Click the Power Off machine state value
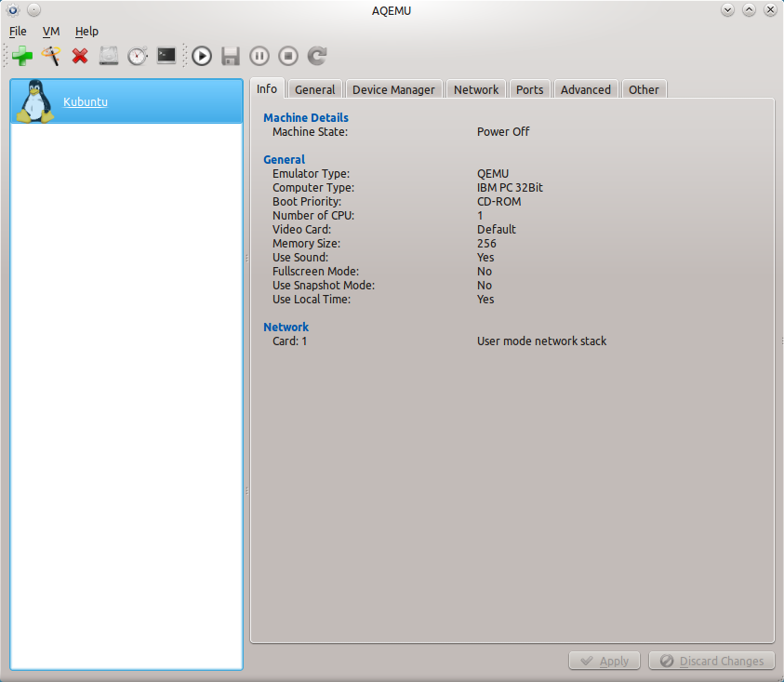 coord(503,131)
